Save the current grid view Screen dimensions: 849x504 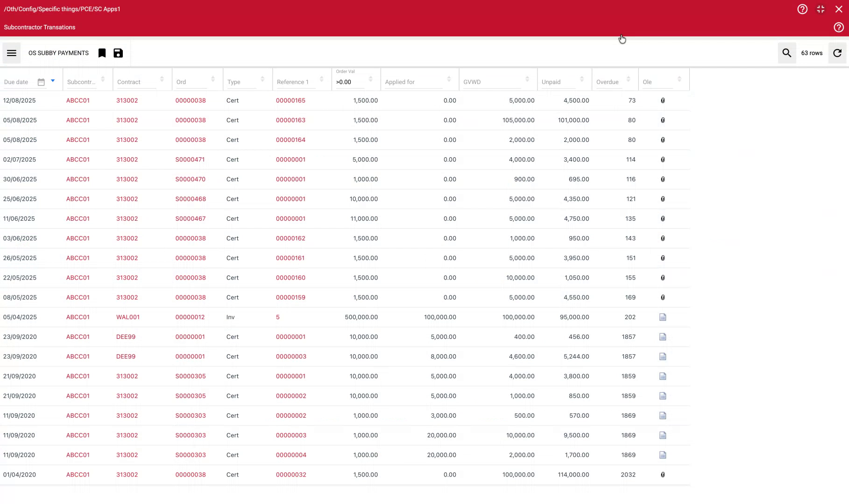coord(118,53)
